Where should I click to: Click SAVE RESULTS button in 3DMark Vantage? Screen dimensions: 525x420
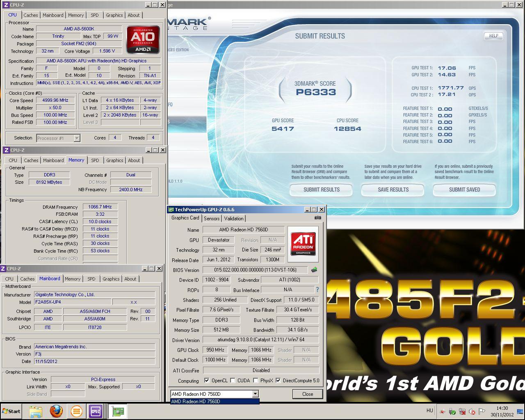pos(393,189)
